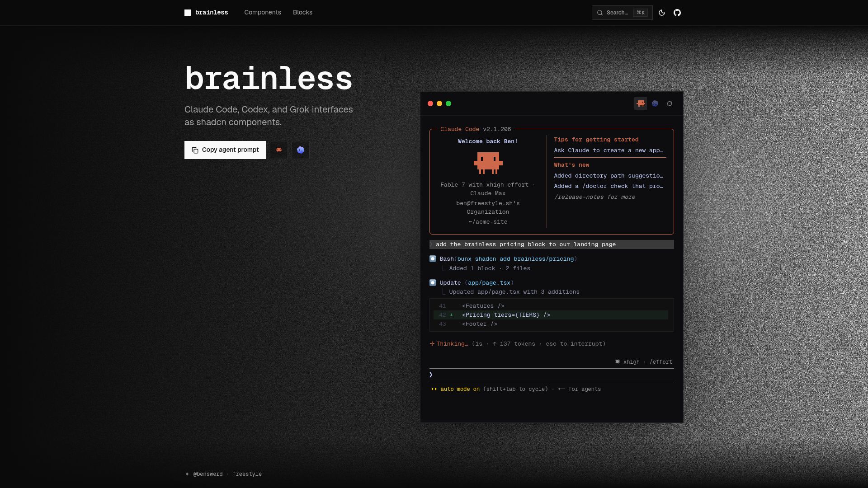The width and height of the screenshot is (868, 488).
Task: Click 'Added 1 block · 2 files' output
Action: coord(490,268)
